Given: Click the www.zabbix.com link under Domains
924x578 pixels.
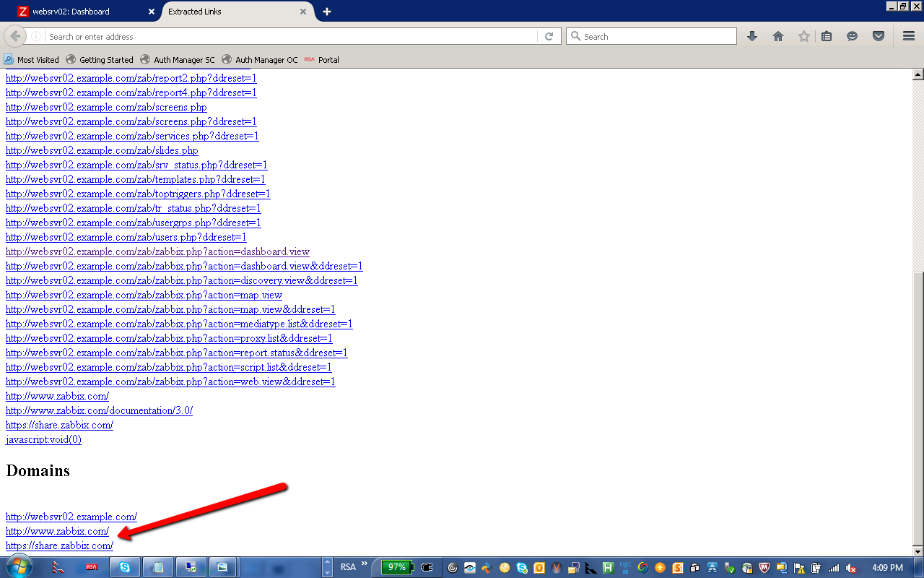Looking at the screenshot, I should coord(57,531).
